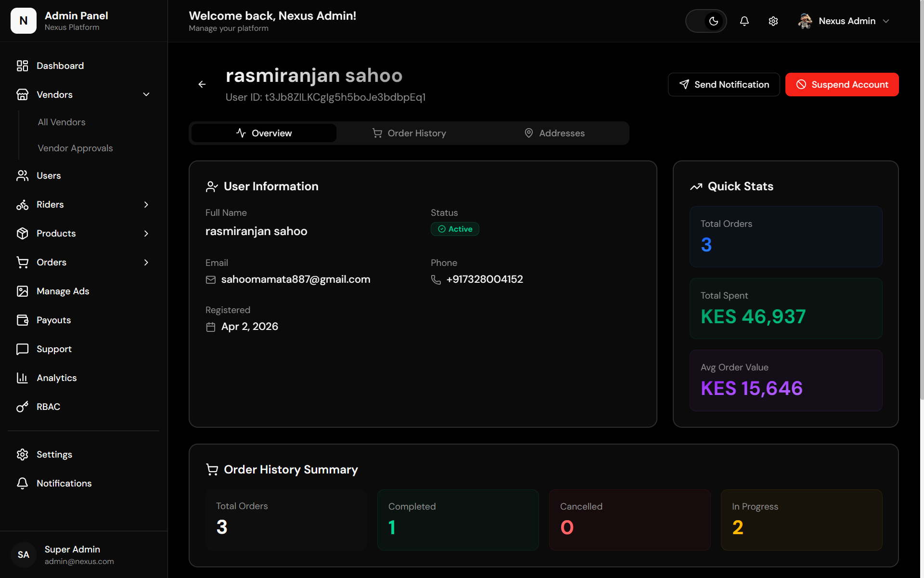Click Send Notification button
This screenshot has width=924, height=578.
point(724,85)
